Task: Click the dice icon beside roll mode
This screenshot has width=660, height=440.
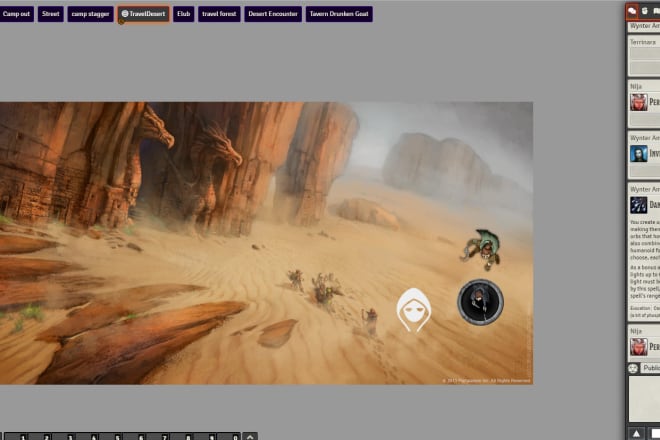Action: (633, 369)
